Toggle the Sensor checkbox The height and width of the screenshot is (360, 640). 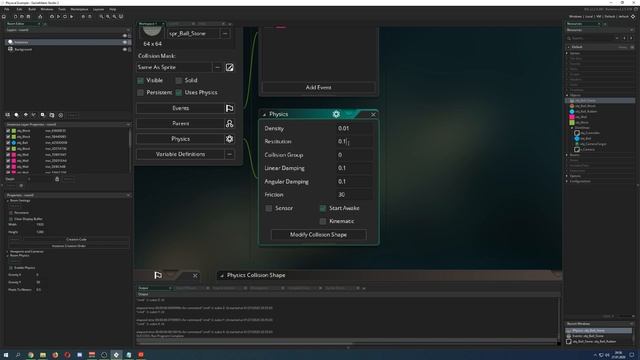click(269, 208)
